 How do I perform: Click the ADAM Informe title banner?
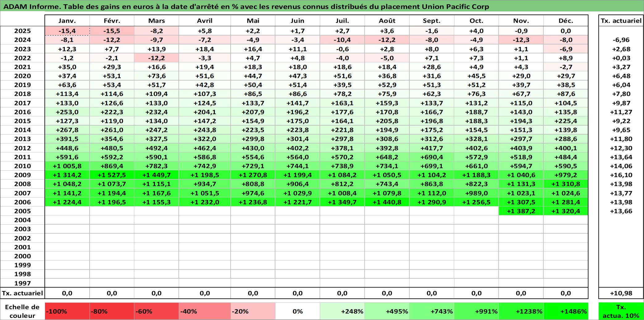(x=322, y=6)
